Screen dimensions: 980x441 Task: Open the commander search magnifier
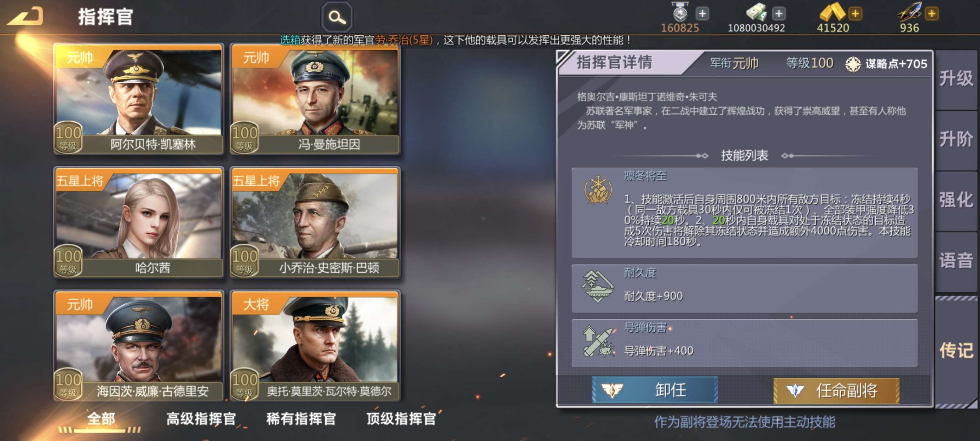(x=337, y=18)
